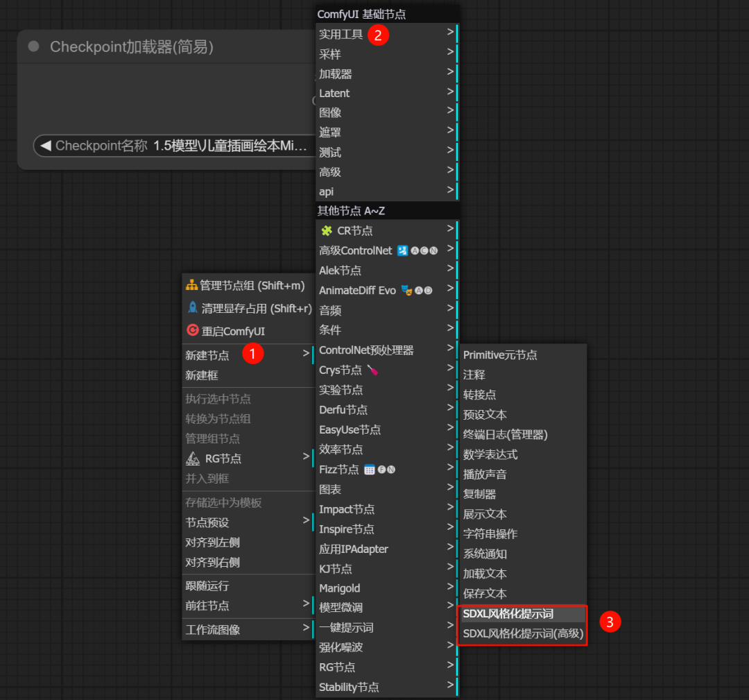Open the 一键提示词 submenu
Viewport: 749px width, 700px height.
tap(387, 628)
